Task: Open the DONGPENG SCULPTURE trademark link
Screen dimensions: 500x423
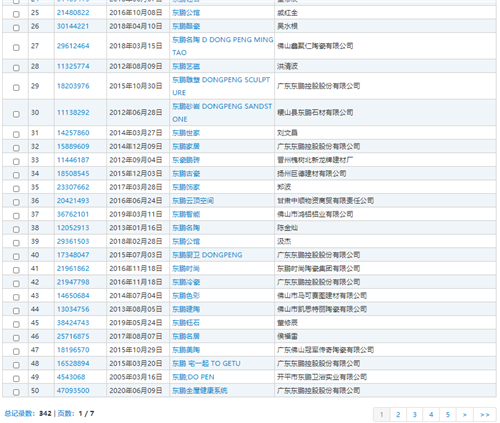Action: point(221,86)
